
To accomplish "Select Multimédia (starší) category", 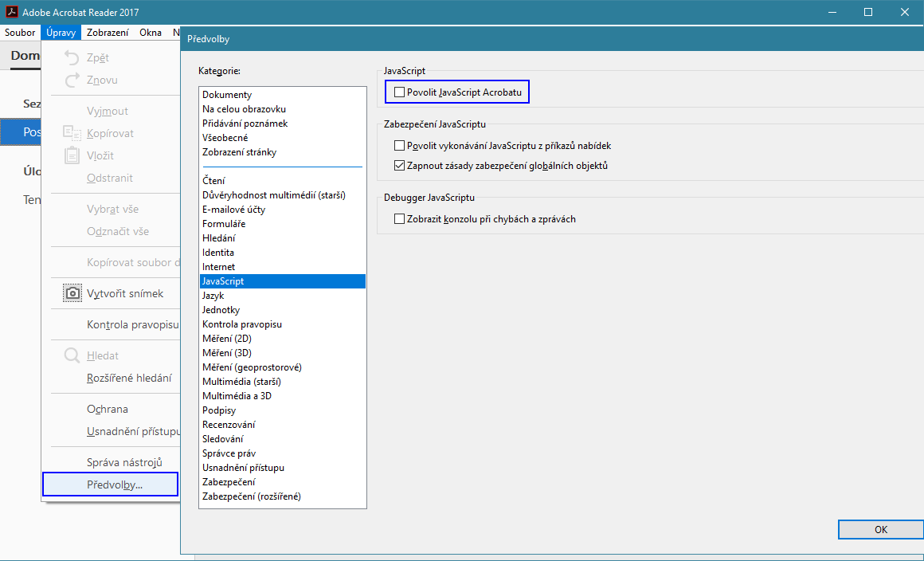I will (x=282, y=382).
